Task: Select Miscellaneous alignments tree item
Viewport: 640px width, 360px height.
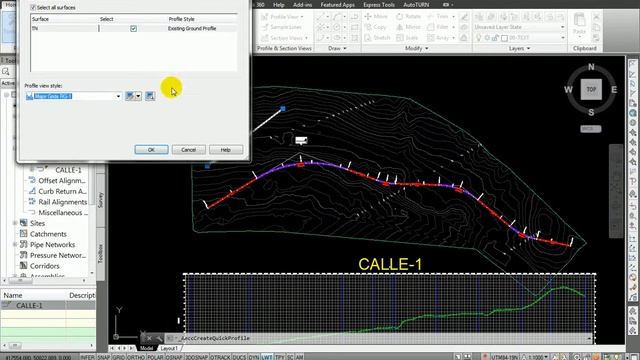Action: 62,212
